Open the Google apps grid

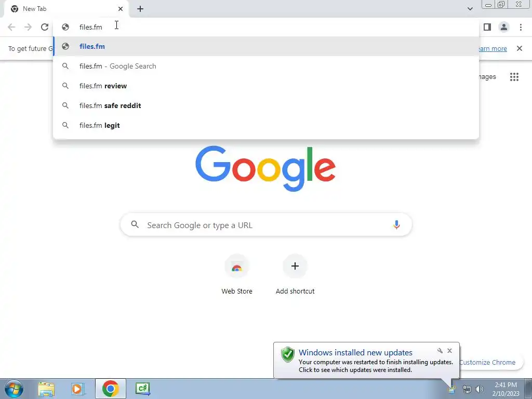514,77
